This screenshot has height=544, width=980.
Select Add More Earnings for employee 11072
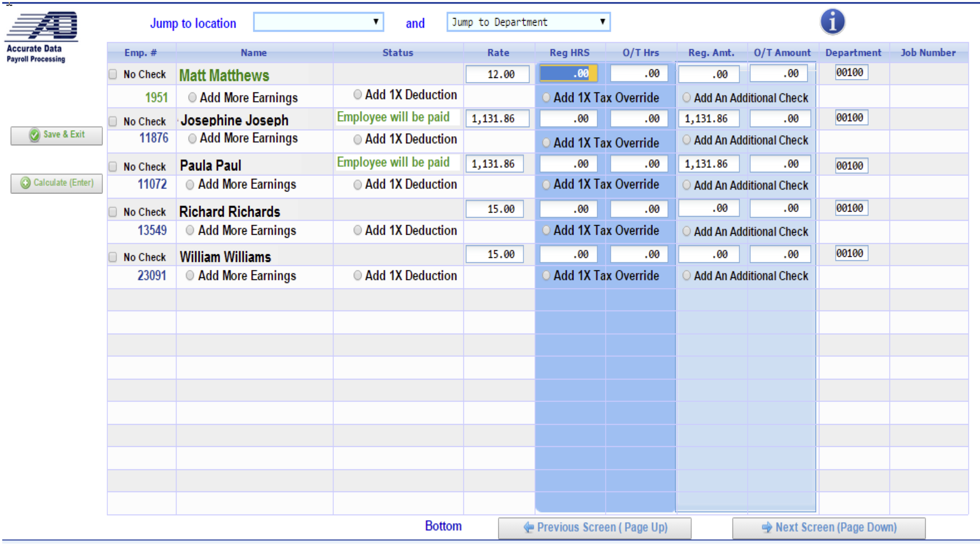pos(190,185)
